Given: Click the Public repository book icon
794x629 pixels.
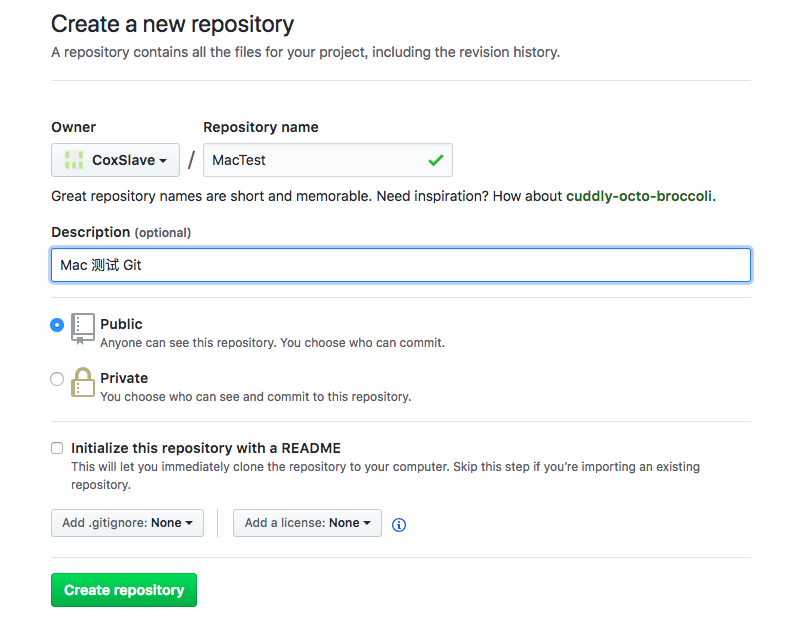Looking at the screenshot, I should pyautogui.click(x=83, y=329).
